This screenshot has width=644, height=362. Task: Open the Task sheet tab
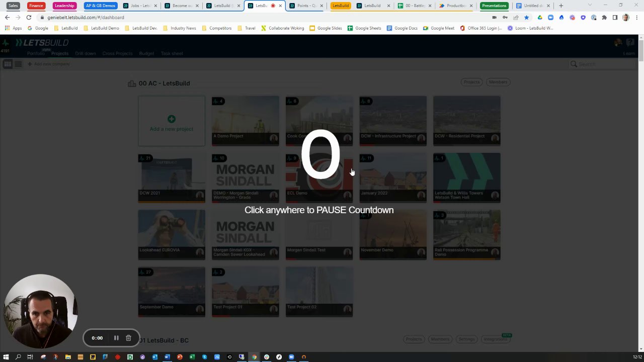[x=172, y=53]
